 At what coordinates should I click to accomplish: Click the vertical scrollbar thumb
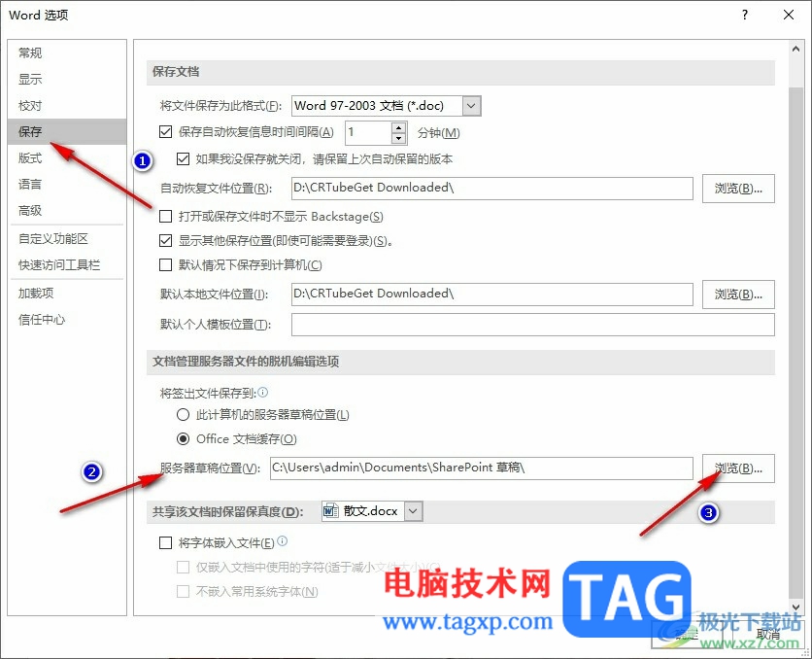point(795,342)
